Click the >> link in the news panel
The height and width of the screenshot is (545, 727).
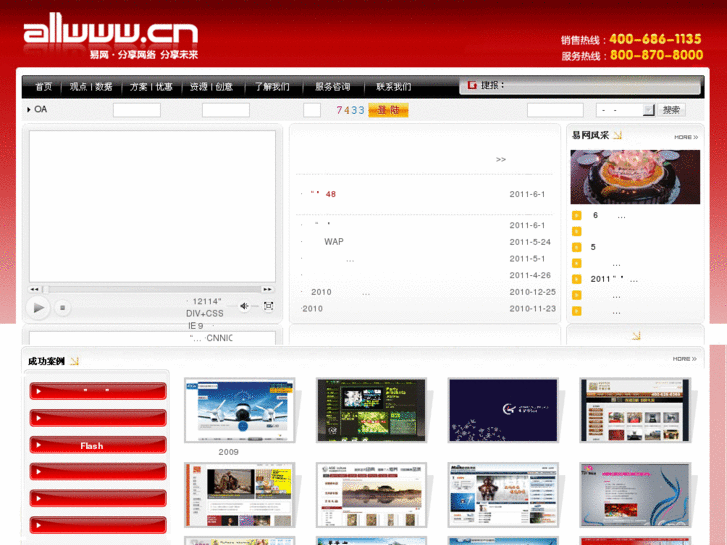501,160
